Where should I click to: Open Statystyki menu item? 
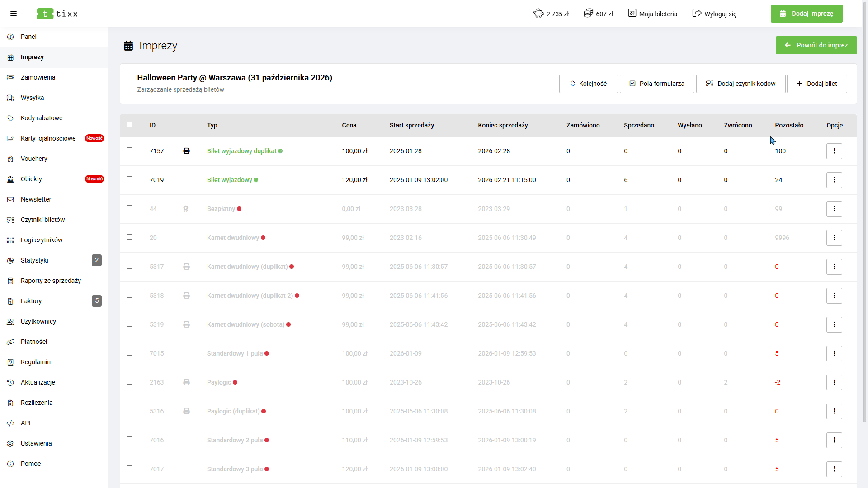click(x=34, y=260)
